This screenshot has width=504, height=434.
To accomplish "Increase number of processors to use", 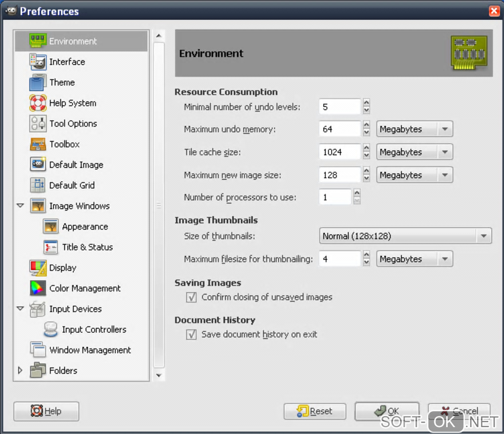I will coord(357,193).
